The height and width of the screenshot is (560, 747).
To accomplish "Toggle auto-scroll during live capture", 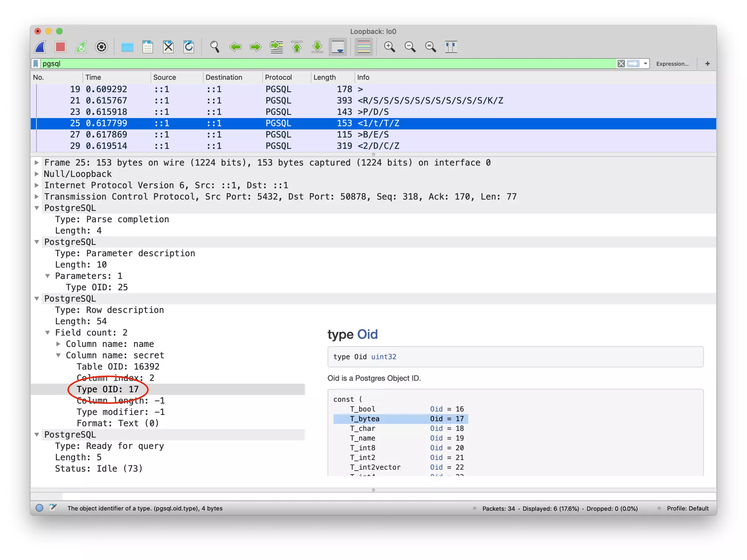I will pos(338,47).
